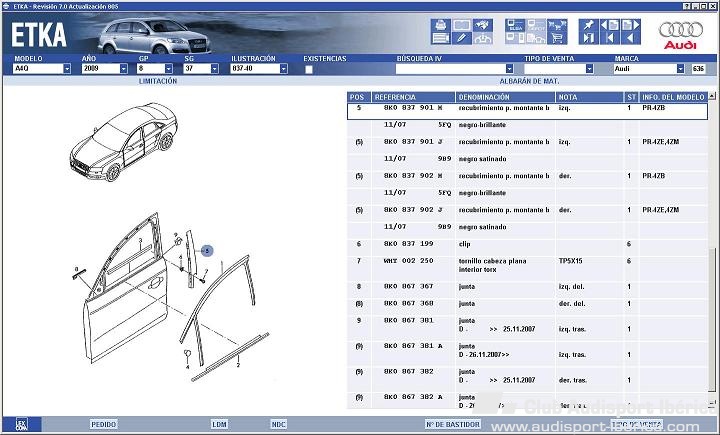Viewport: 720px width, 435px height.
Task: Expand the BÚSQUEDA IV dropdown
Action: 509,69
